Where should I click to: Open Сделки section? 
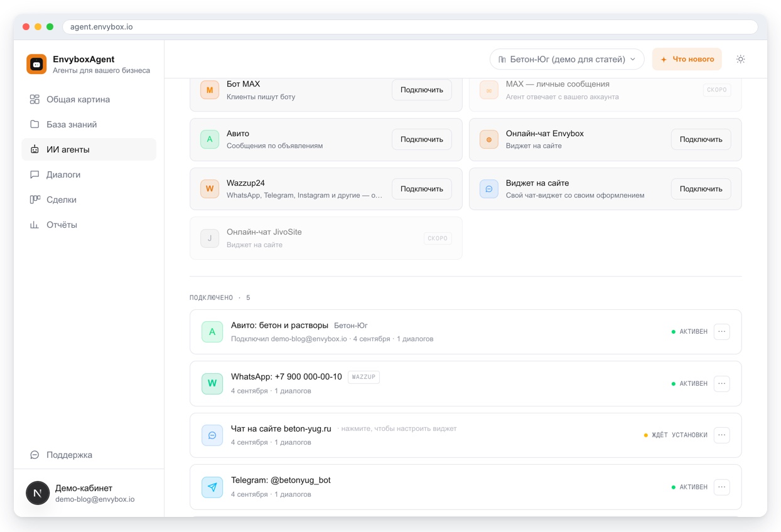tap(89, 199)
